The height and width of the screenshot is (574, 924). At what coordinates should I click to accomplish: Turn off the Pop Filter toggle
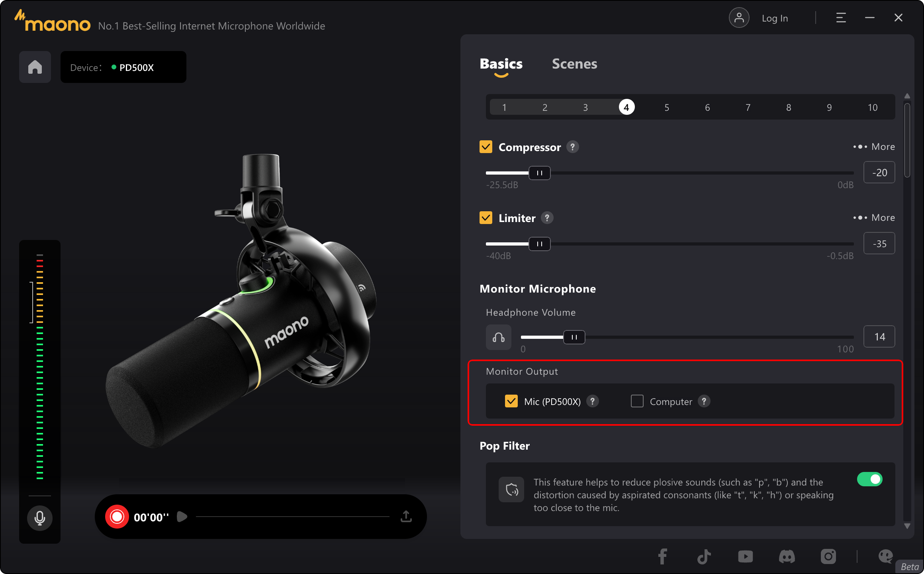click(869, 479)
